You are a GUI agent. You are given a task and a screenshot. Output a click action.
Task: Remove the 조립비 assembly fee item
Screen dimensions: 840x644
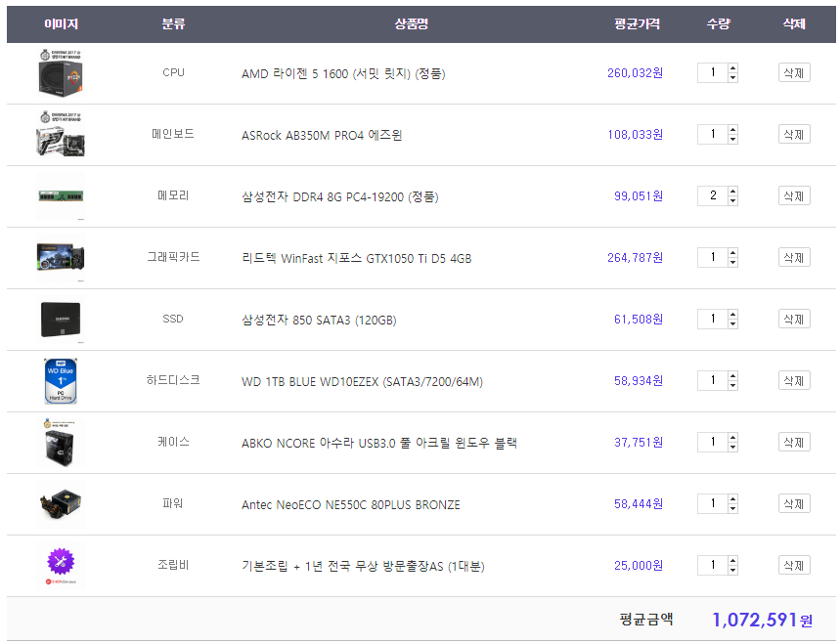click(x=794, y=565)
